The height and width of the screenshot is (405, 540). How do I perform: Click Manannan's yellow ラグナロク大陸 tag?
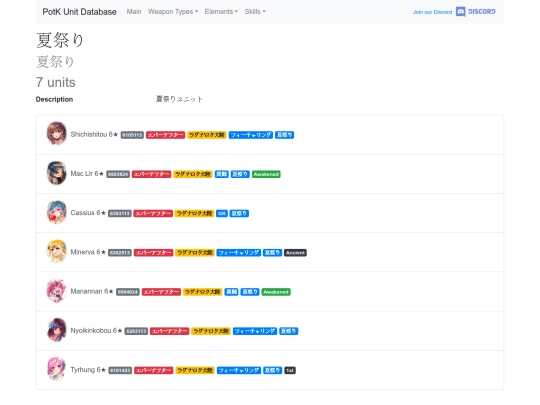tap(202, 292)
